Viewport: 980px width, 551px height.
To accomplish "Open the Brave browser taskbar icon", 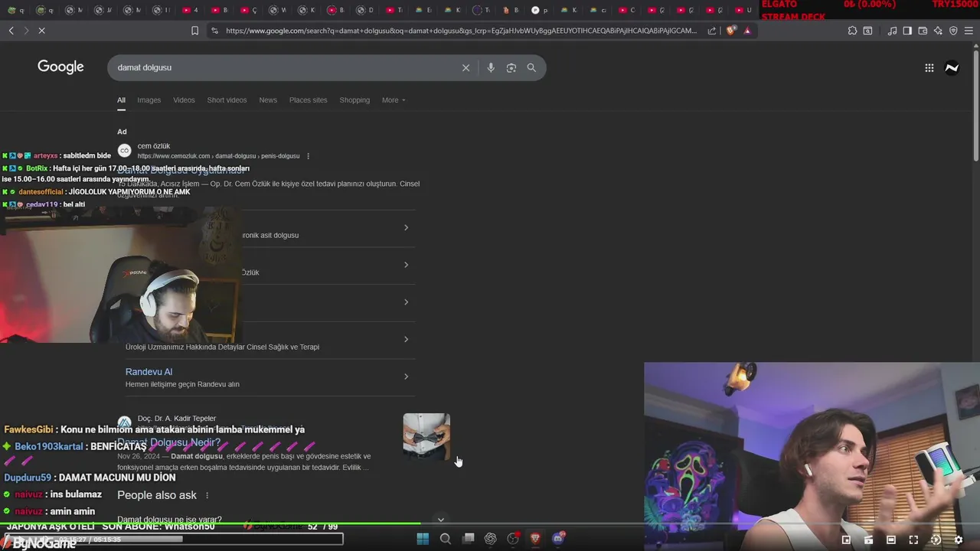I will [536, 539].
